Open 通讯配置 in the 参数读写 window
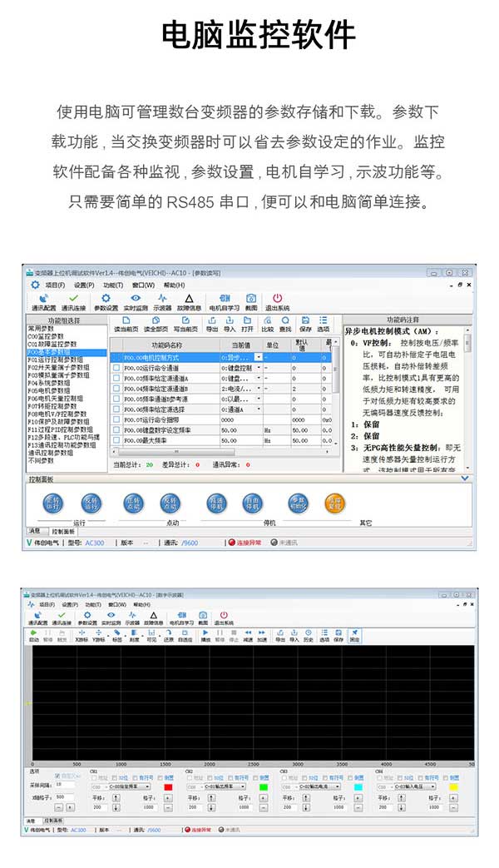Image resolution: width=499 pixels, height=868 pixels. pyautogui.click(x=44, y=302)
